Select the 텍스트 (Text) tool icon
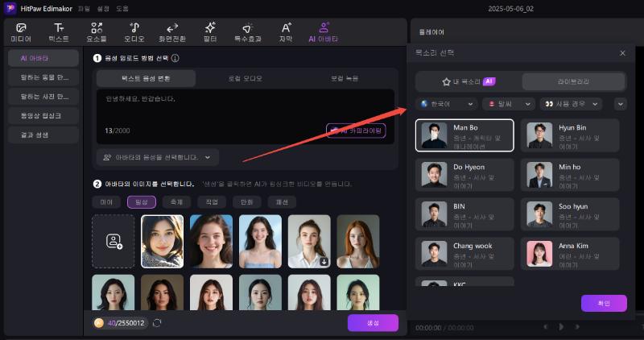The height and width of the screenshot is (340, 644). 59,31
